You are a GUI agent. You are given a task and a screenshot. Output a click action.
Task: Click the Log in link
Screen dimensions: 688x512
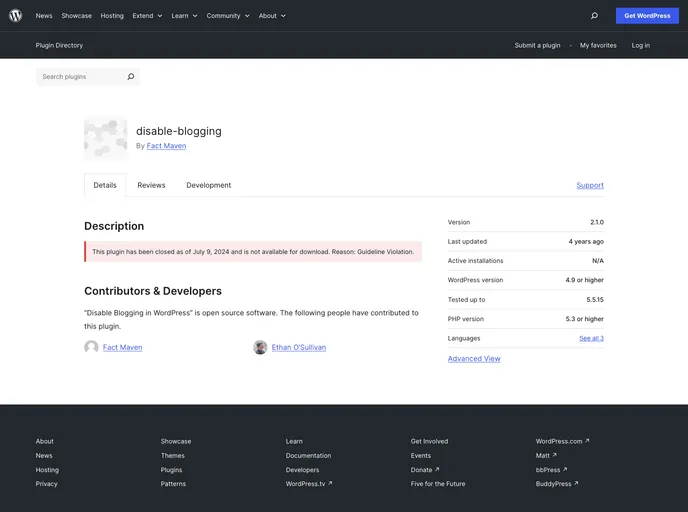click(x=641, y=45)
